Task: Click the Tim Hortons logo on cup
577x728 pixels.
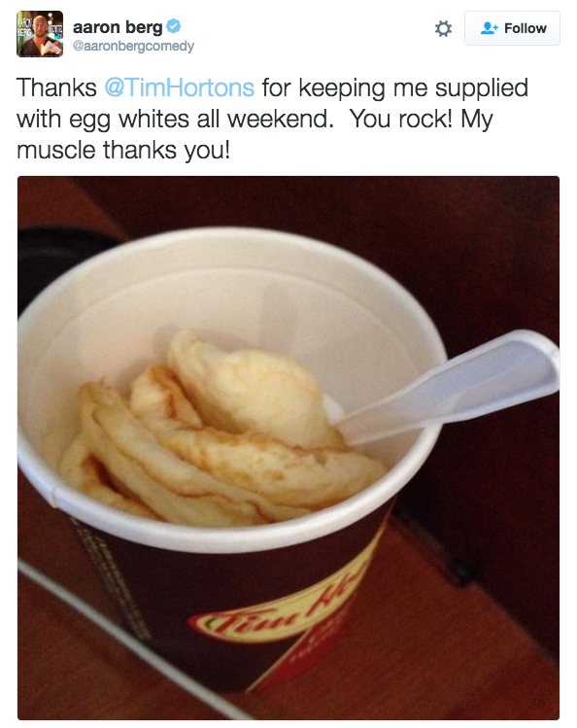Action: click(274, 612)
